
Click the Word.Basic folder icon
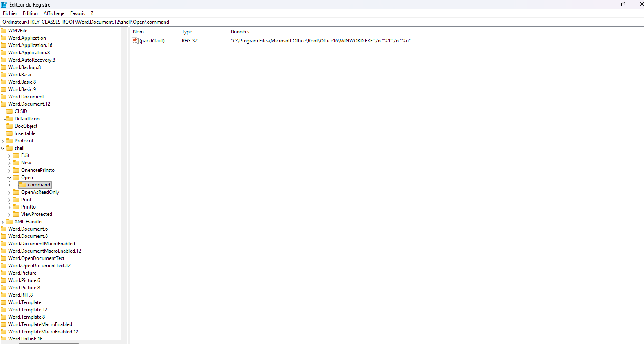coord(3,75)
